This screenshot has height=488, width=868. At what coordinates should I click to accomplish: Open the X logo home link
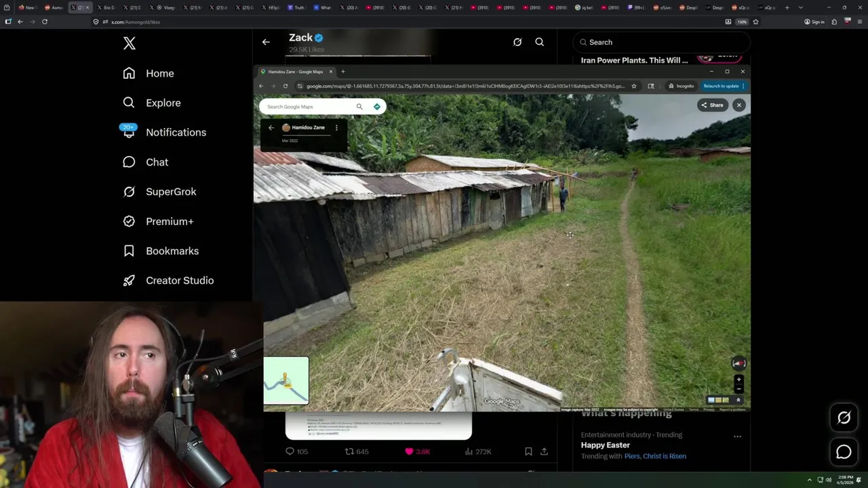(130, 43)
